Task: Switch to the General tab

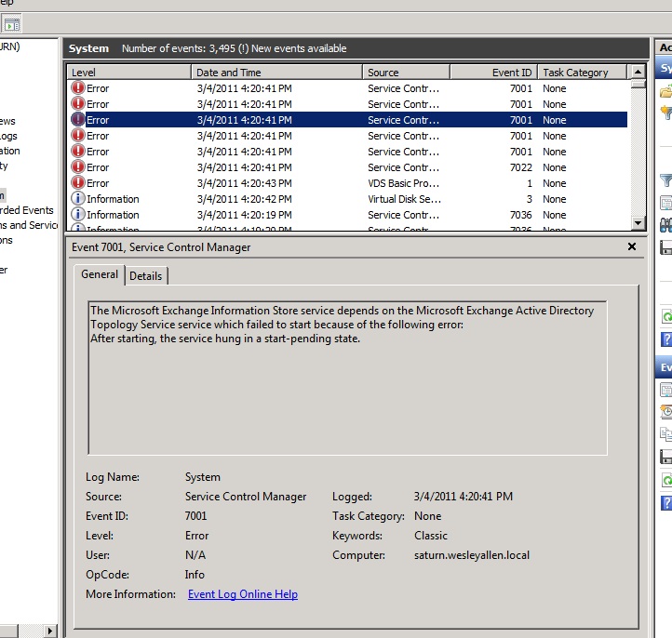Action: (x=100, y=274)
